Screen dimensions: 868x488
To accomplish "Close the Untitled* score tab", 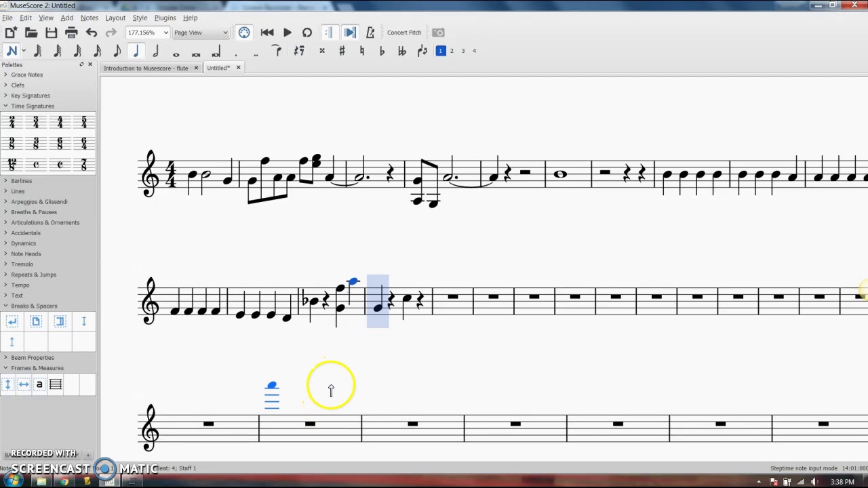I will click(238, 68).
